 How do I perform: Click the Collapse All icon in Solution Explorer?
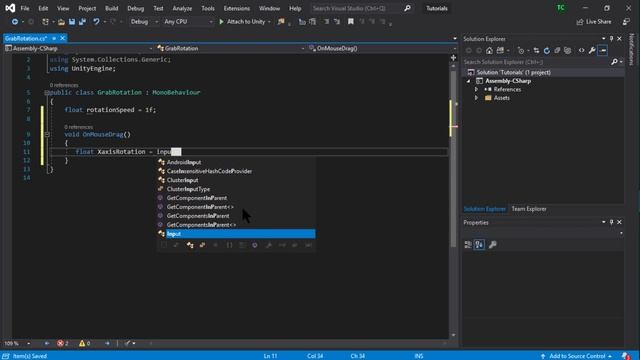pyautogui.click(x=557, y=51)
